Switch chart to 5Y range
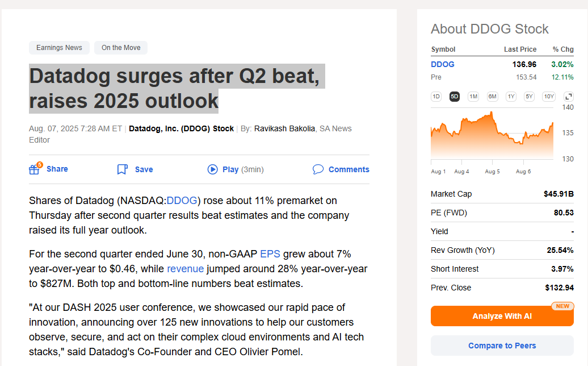 pos(529,97)
